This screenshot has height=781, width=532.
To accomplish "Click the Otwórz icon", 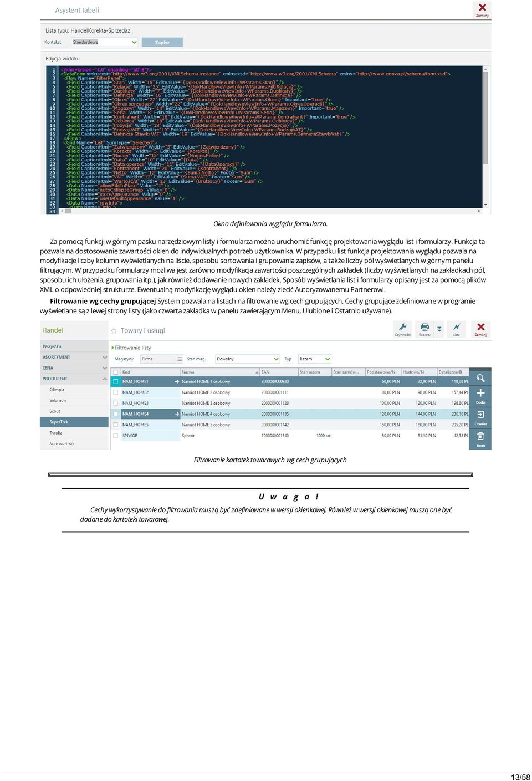I will coord(480,417).
